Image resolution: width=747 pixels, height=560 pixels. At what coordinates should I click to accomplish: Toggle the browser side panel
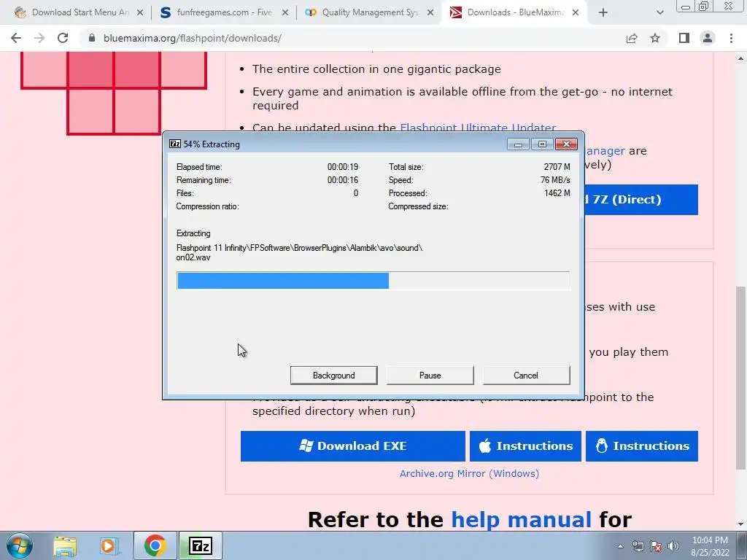pyautogui.click(x=684, y=38)
